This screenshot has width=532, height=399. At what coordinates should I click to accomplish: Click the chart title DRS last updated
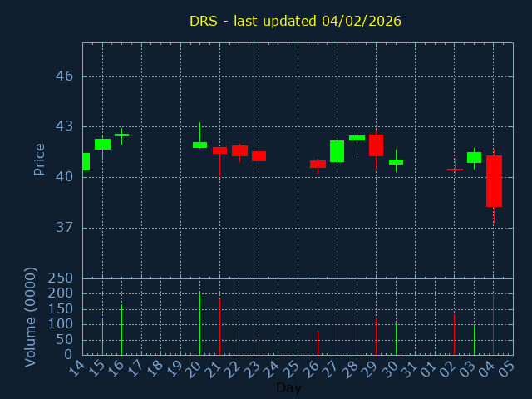[295, 21]
